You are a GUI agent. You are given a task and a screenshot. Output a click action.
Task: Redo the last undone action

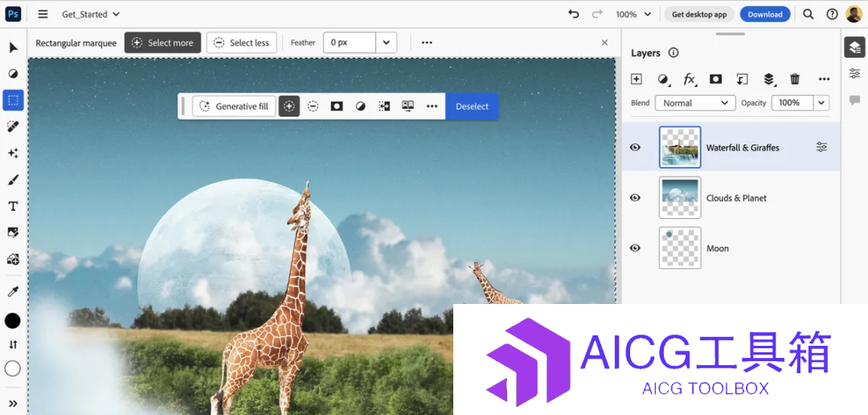(x=596, y=14)
